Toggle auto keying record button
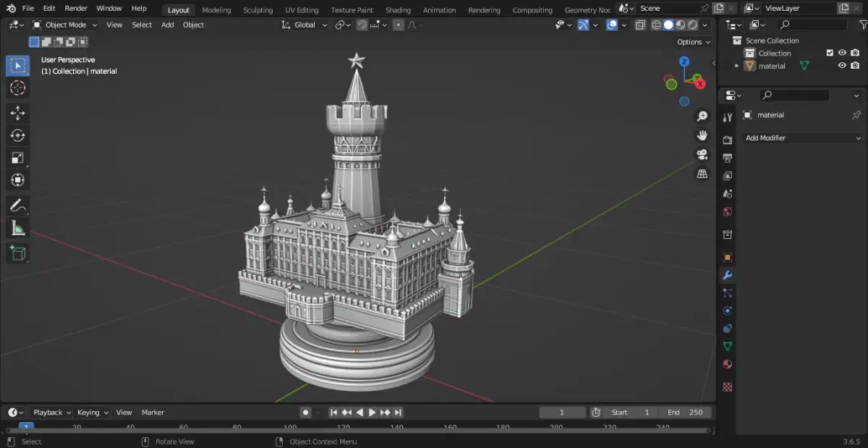The height and width of the screenshot is (448, 868). coord(306,413)
